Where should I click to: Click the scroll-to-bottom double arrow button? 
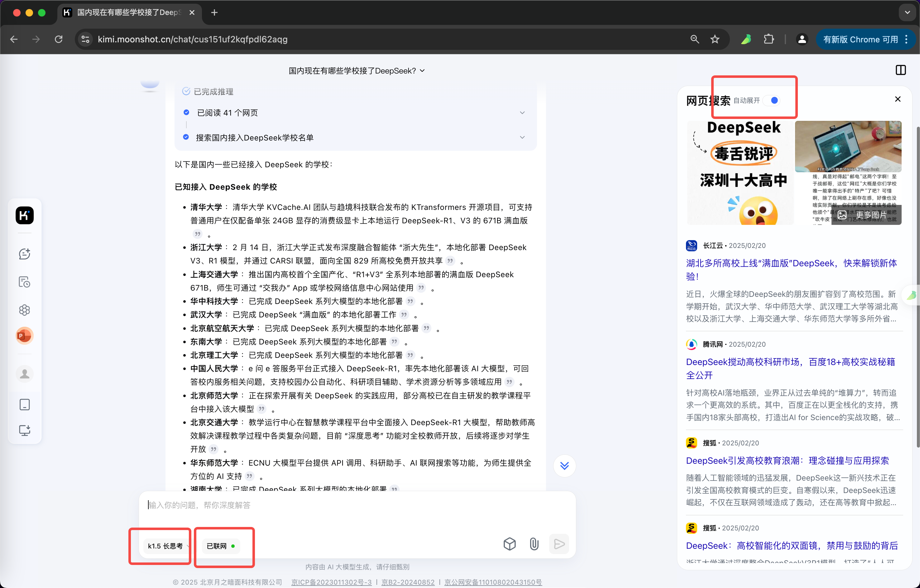pyautogui.click(x=564, y=465)
